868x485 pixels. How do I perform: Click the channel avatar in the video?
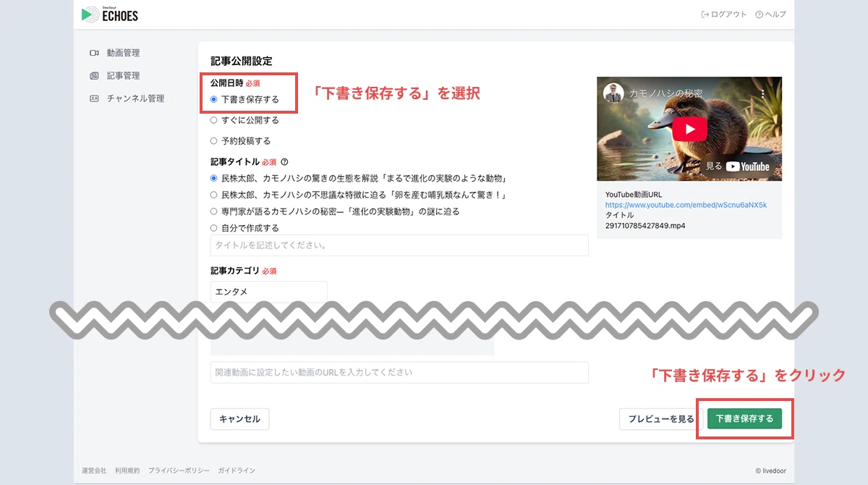click(x=613, y=93)
